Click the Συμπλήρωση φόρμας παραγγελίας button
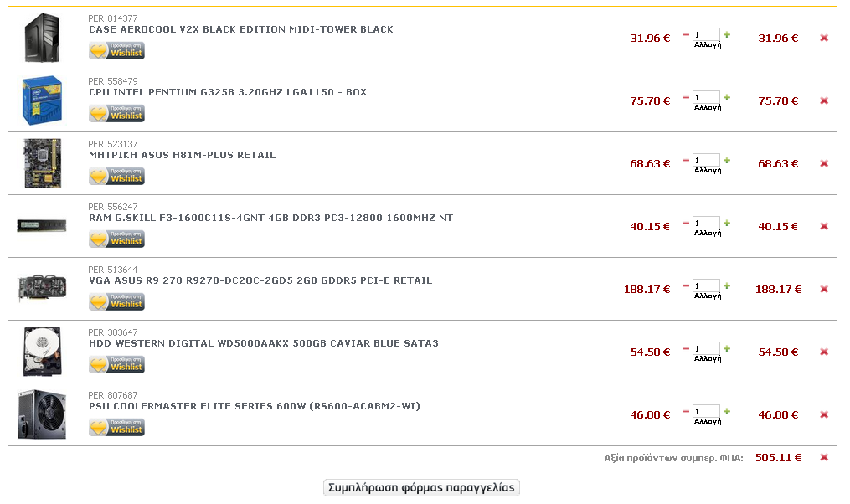Viewport: 850px width, 504px height. pos(421,488)
